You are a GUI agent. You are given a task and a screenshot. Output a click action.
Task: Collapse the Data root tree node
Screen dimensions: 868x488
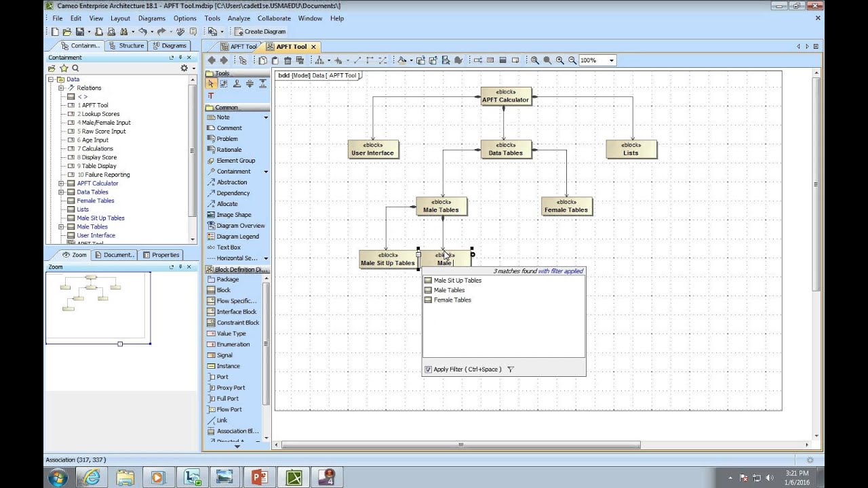pos(51,79)
